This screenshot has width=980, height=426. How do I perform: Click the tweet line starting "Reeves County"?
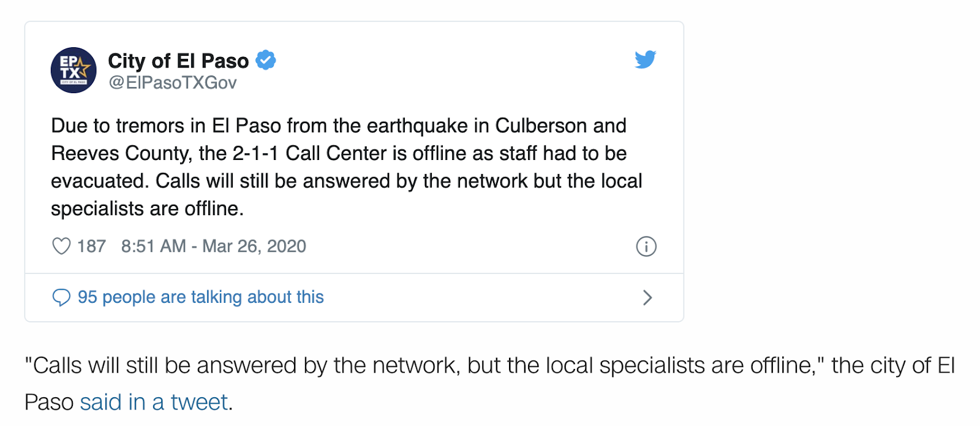tap(338, 153)
